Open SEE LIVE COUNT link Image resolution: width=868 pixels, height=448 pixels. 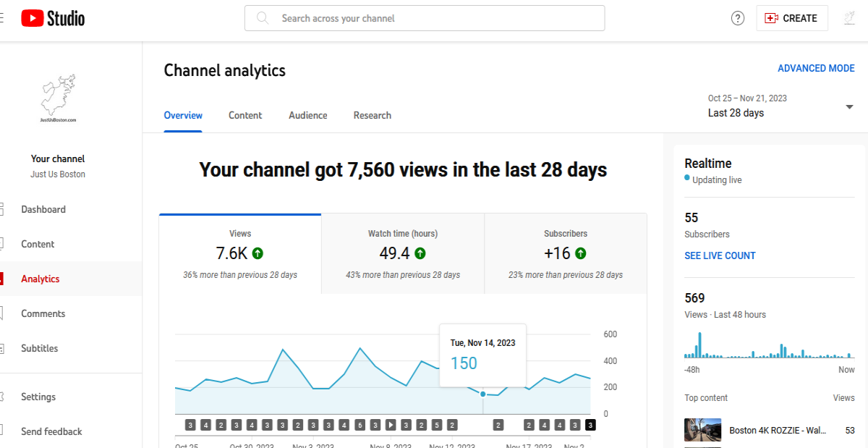click(720, 255)
